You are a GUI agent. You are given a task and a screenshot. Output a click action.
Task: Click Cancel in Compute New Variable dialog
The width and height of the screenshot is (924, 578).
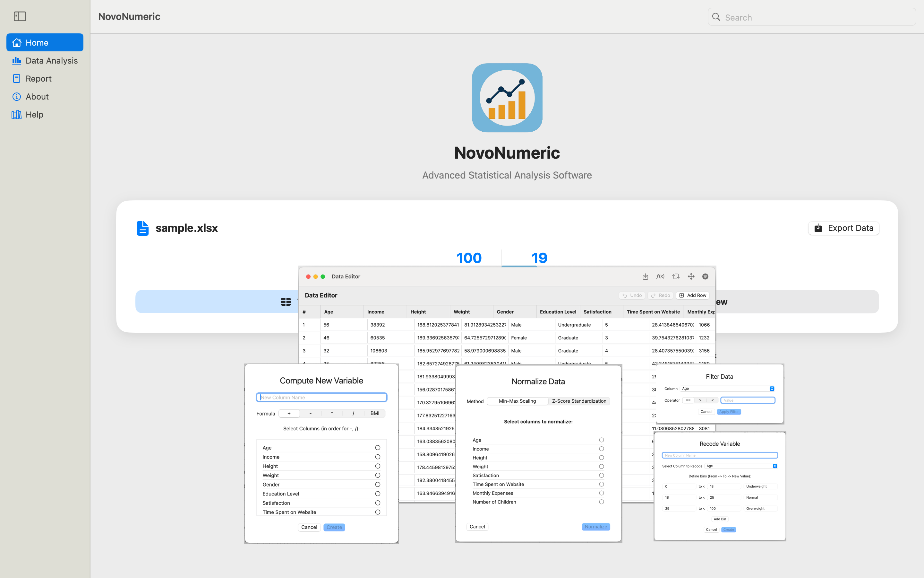(309, 527)
